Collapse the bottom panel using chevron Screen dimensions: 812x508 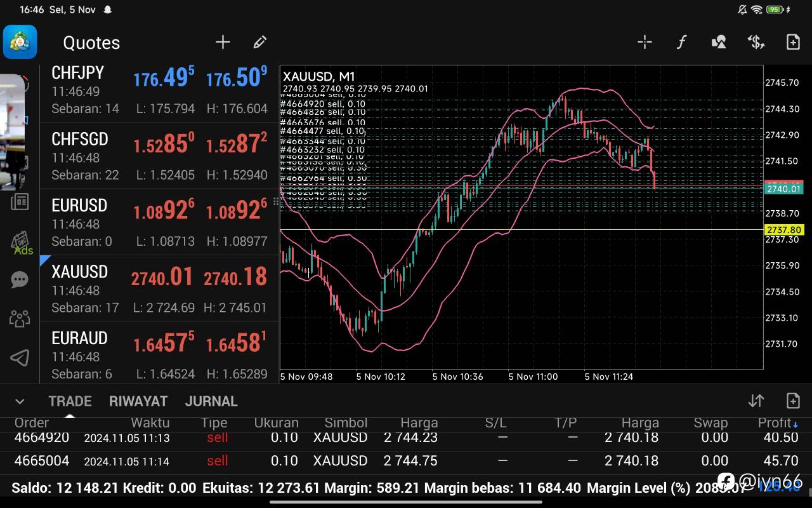pos(20,401)
